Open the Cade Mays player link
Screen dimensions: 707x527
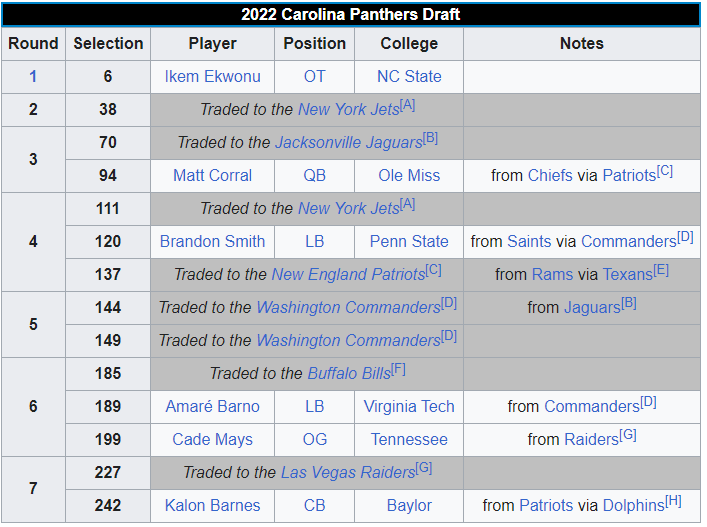(x=212, y=439)
